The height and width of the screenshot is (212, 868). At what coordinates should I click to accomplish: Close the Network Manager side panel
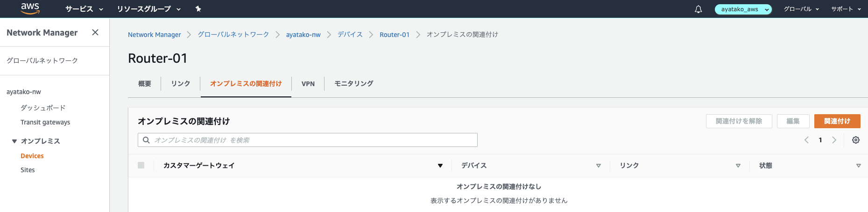click(x=95, y=32)
